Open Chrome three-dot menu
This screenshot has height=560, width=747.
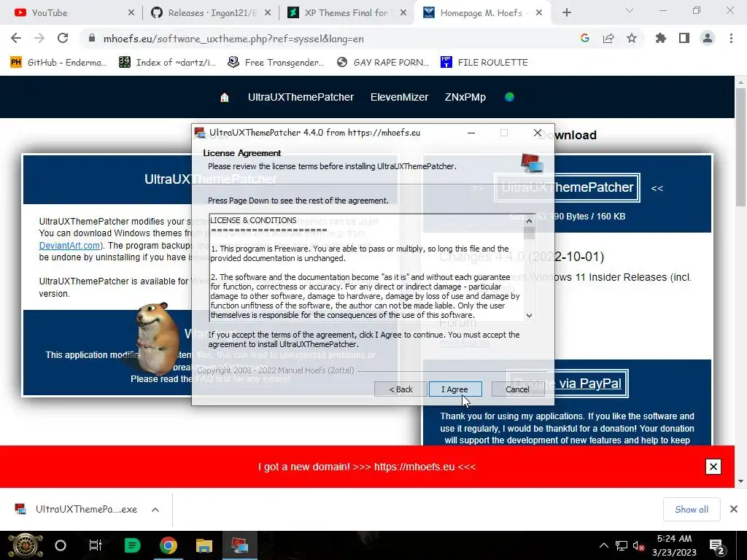point(731,38)
